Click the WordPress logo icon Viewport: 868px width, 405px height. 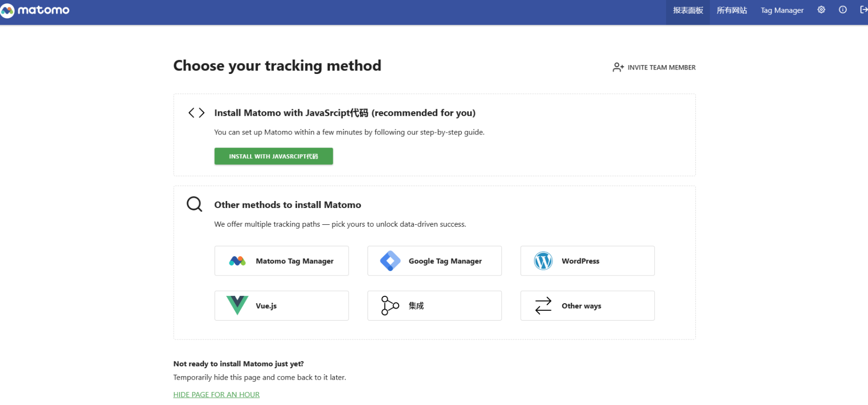click(543, 261)
